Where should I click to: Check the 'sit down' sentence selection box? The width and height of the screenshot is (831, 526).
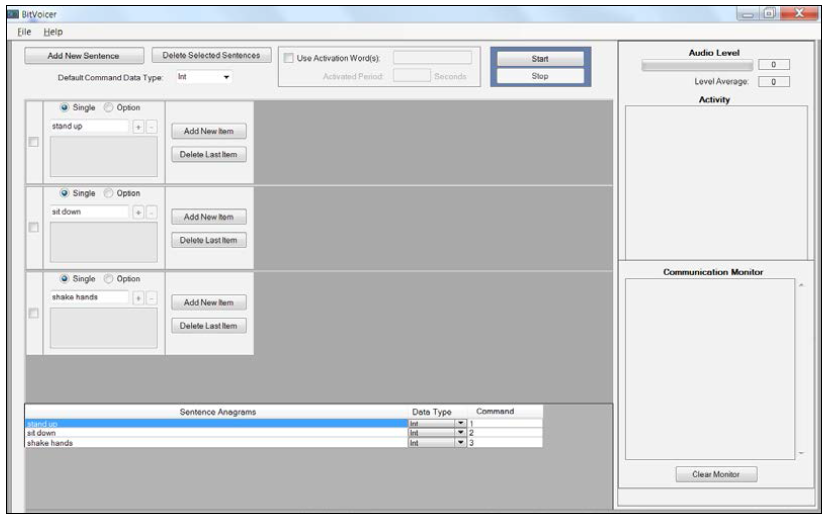point(33,227)
